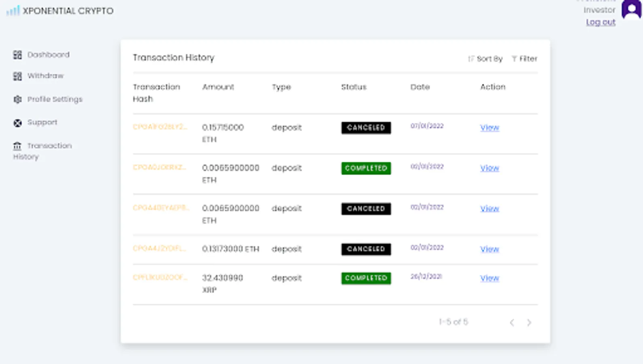Image resolution: width=643 pixels, height=364 pixels.
Task: Go to the next page arrow
Action: (x=529, y=322)
